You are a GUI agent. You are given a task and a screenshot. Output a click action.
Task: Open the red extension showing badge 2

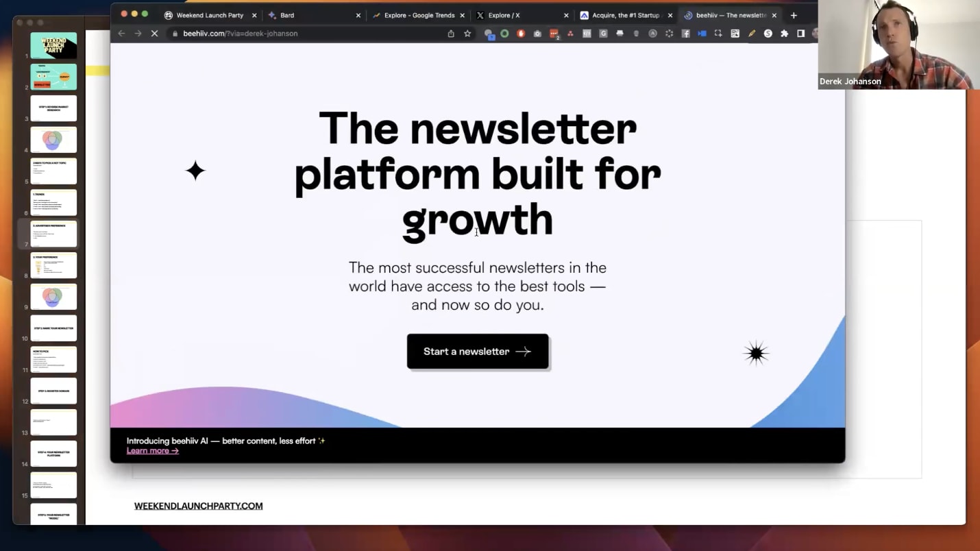(x=554, y=34)
